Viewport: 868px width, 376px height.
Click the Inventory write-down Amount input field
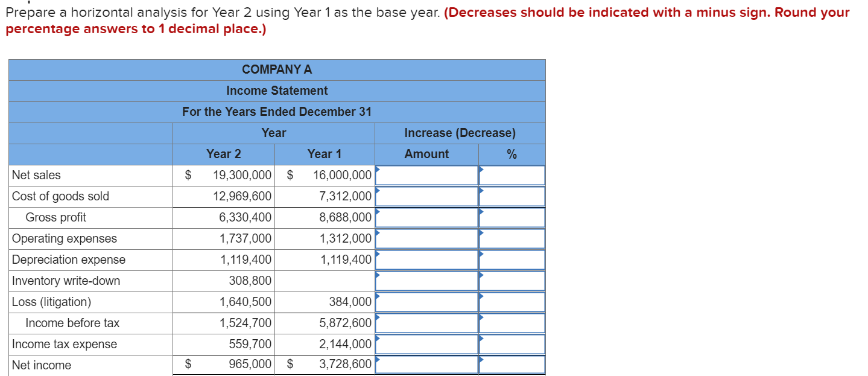point(427,281)
